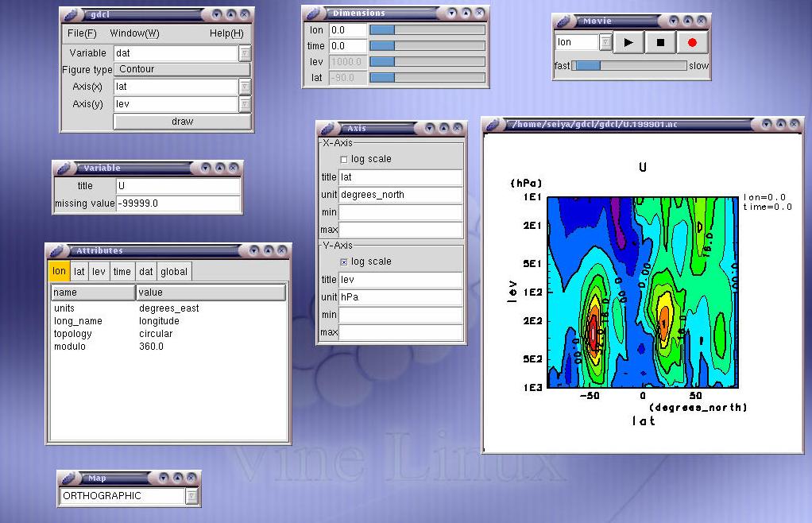Switch to the lev attributes tab
This screenshot has width=812, height=523.
(x=99, y=272)
